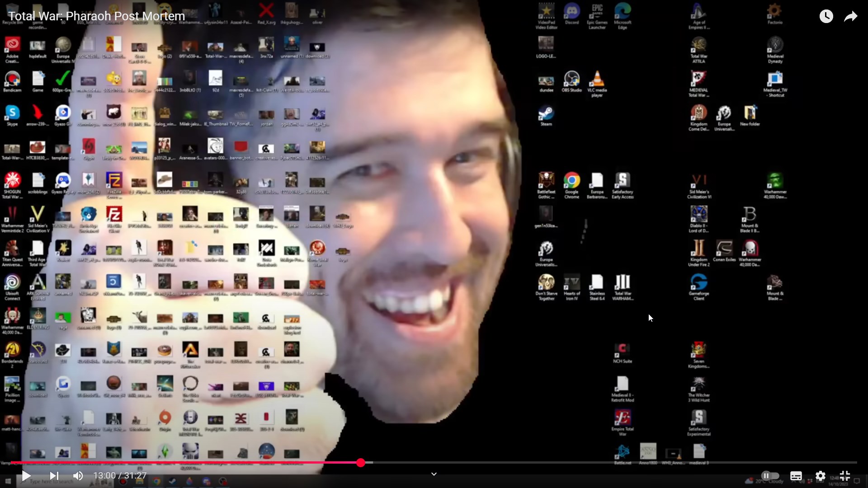Click the red progress bar scrubber
The height and width of the screenshot is (488, 868).
pos(360,463)
